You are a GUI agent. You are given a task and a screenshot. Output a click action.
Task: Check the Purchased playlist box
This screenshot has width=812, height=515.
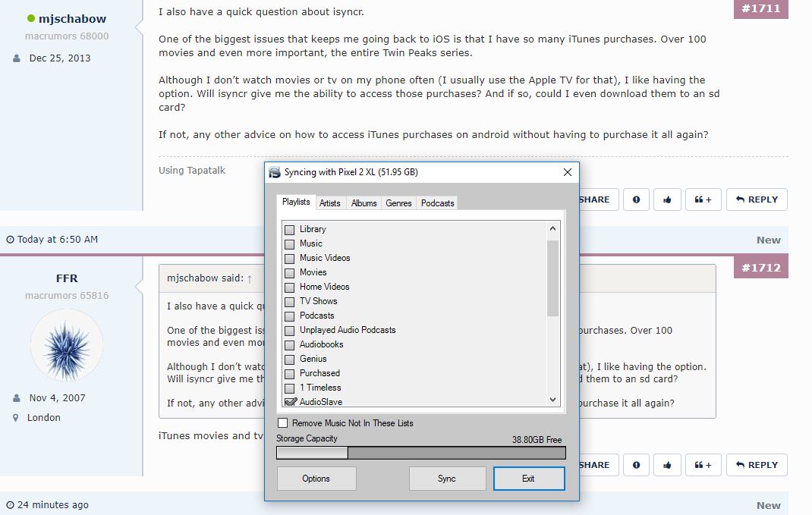(289, 374)
